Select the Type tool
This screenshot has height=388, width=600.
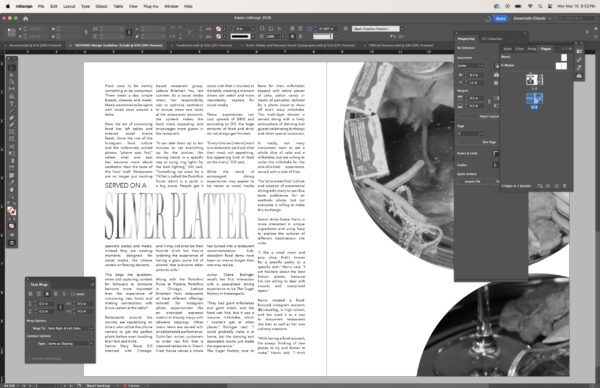click(x=12, y=104)
